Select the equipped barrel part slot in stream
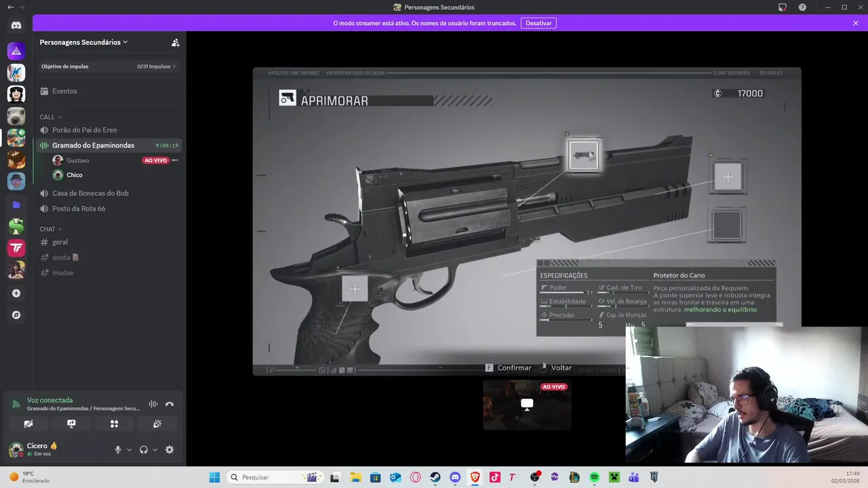 (584, 155)
